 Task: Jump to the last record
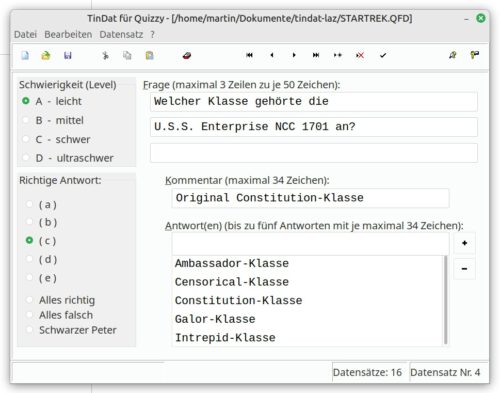[316, 55]
